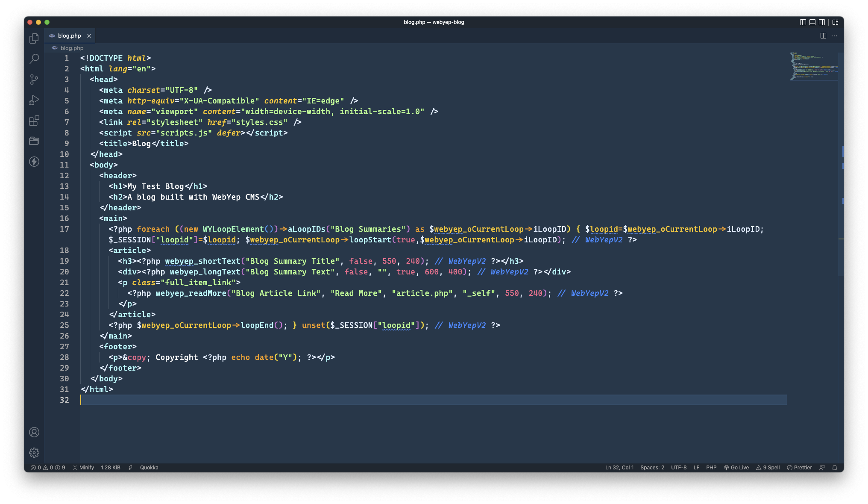The image size is (868, 504).
Task: Click the icon left of Quokka
Action: tap(130, 468)
